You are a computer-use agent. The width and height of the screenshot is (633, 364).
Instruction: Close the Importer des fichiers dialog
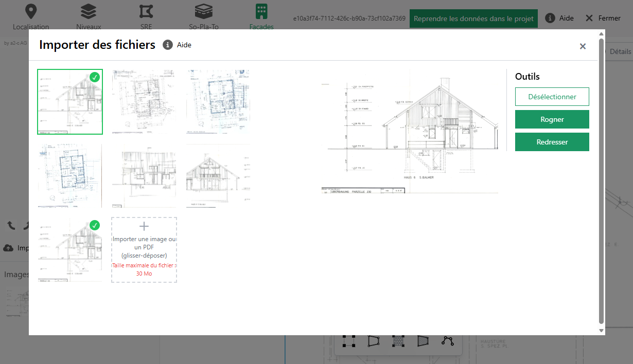point(583,46)
